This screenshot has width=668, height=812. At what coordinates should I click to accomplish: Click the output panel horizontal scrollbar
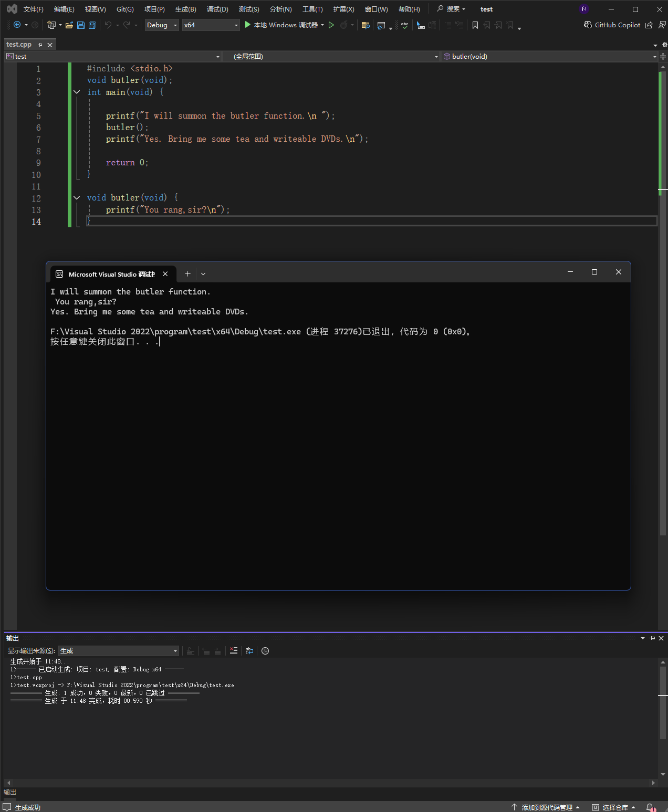pyautogui.click(x=331, y=782)
